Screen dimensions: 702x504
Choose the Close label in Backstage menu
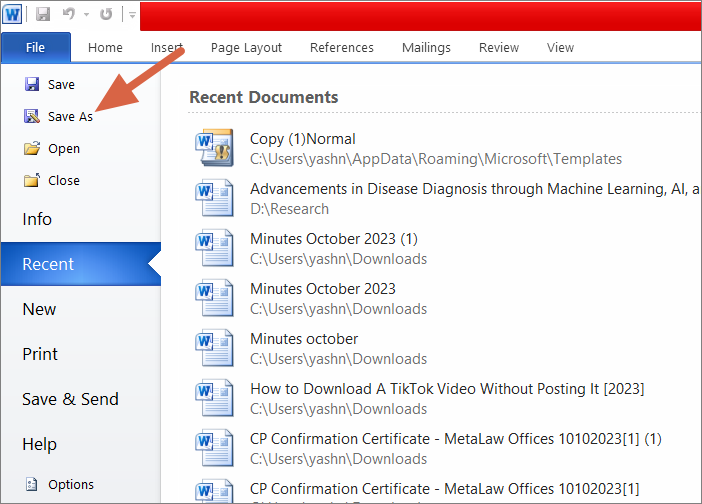[x=64, y=181]
